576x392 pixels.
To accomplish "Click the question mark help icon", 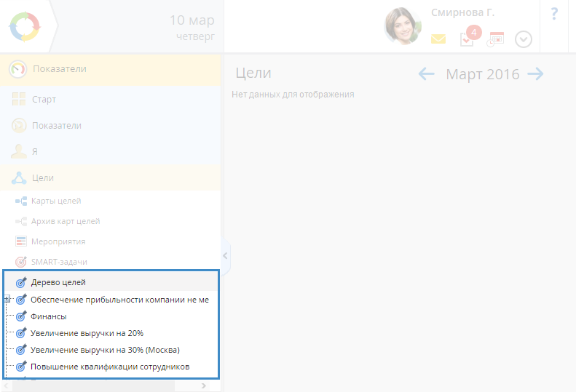I will click(554, 14).
